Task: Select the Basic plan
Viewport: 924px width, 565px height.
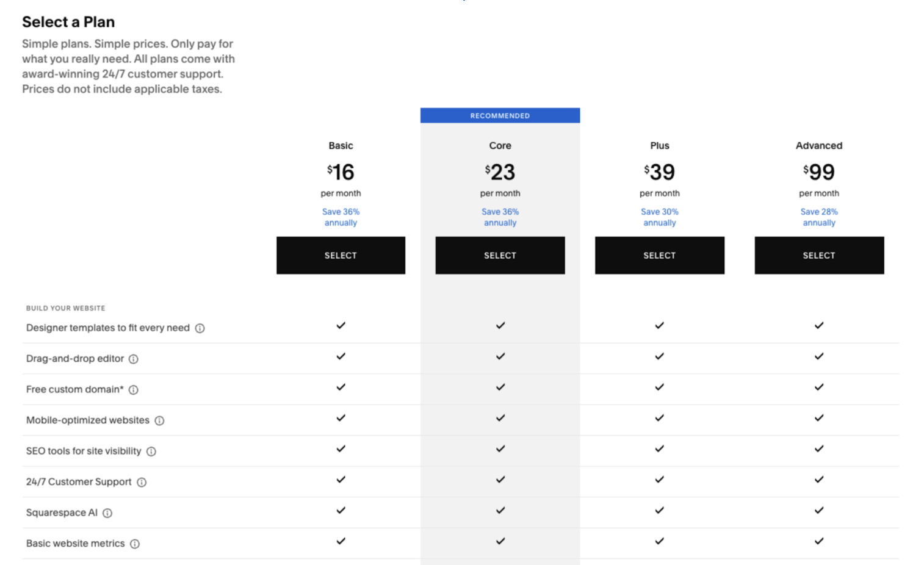Action: coord(341,255)
